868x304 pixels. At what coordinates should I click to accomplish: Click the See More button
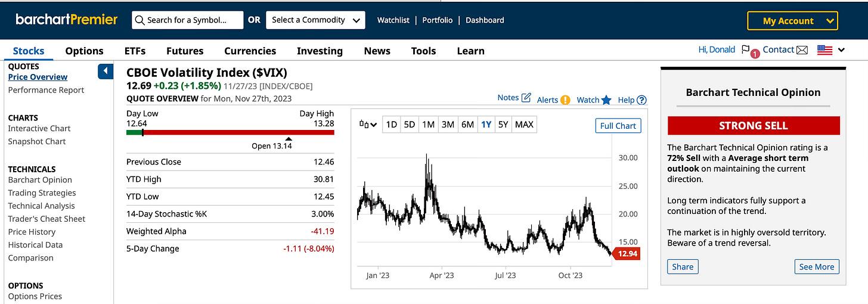tap(817, 266)
